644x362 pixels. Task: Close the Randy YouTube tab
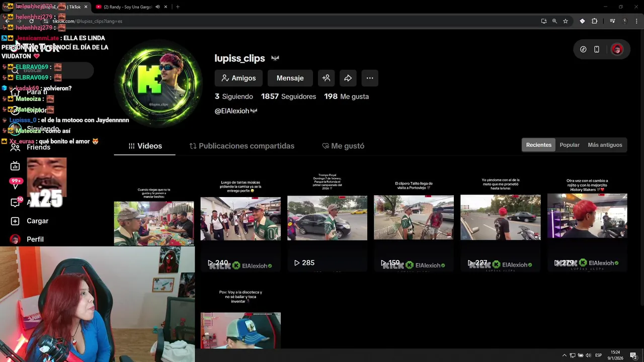point(166,7)
